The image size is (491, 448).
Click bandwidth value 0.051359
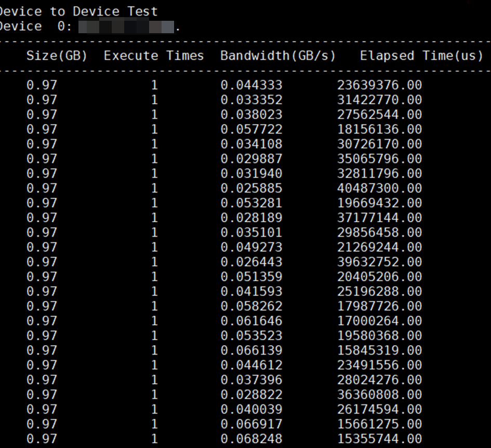[251, 277]
